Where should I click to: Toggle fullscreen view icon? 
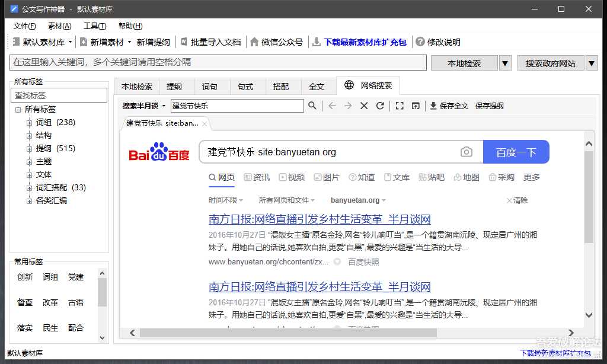click(400, 106)
